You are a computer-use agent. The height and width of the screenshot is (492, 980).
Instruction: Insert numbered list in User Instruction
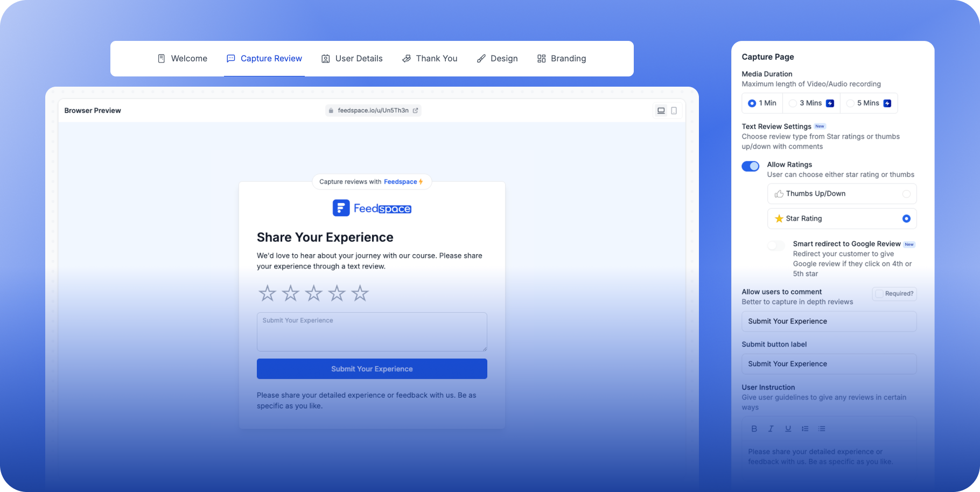(x=805, y=429)
